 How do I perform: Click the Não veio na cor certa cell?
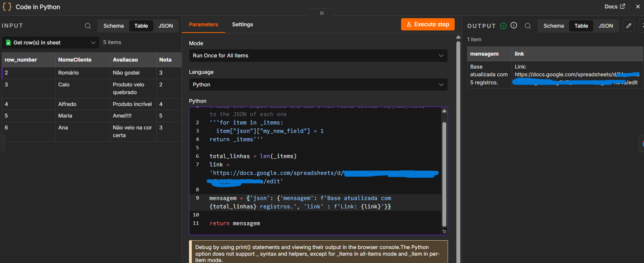click(133, 131)
